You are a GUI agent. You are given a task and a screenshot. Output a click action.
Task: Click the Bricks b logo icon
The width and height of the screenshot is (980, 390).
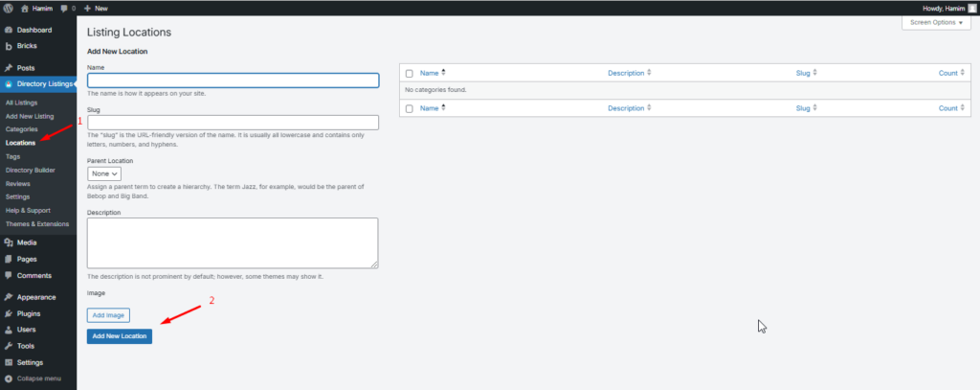coord(9,46)
